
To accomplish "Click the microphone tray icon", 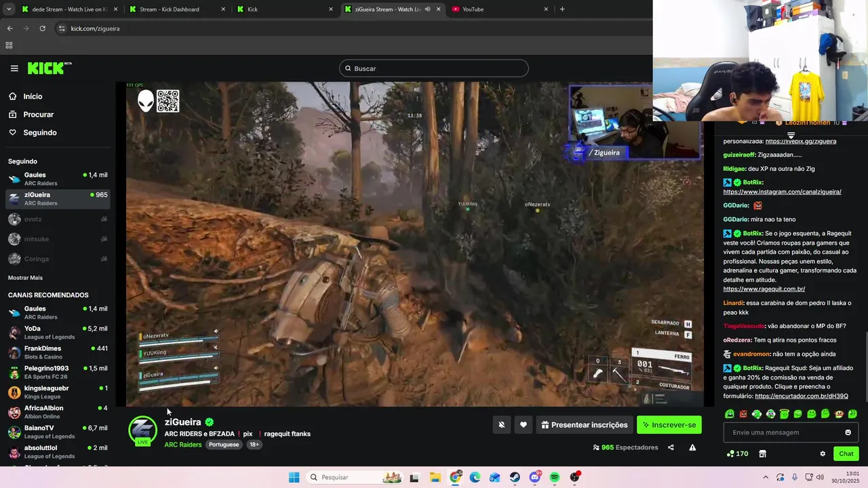I will tap(795, 477).
